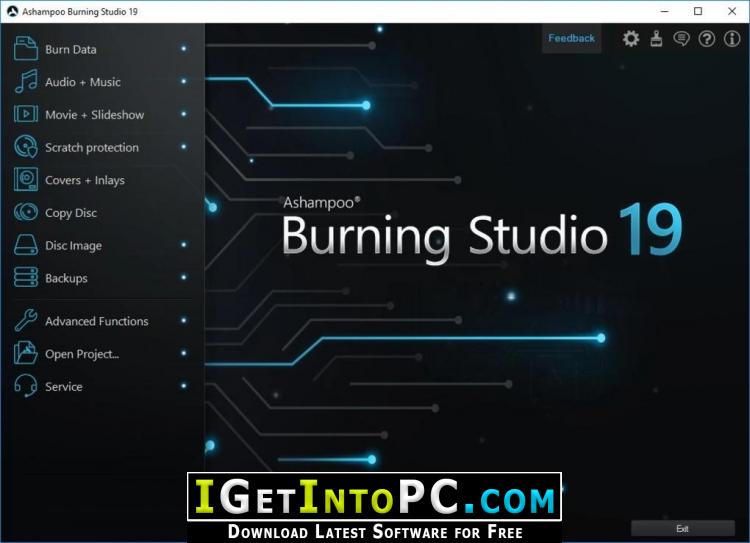Click the Covers + Inlays icon
The width and height of the screenshot is (750, 543).
(x=26, y=179)
